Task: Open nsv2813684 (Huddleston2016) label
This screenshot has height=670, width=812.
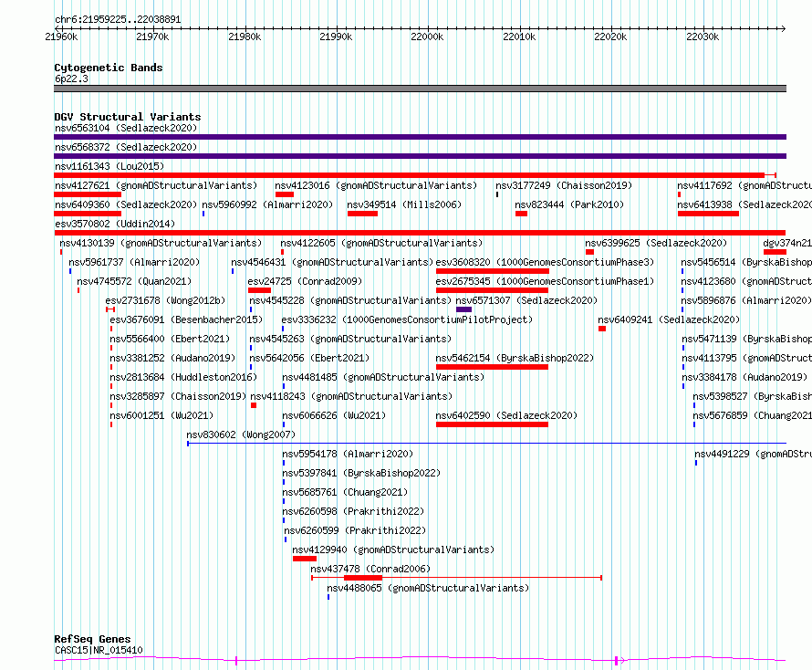Action: [x=183, y=377]
